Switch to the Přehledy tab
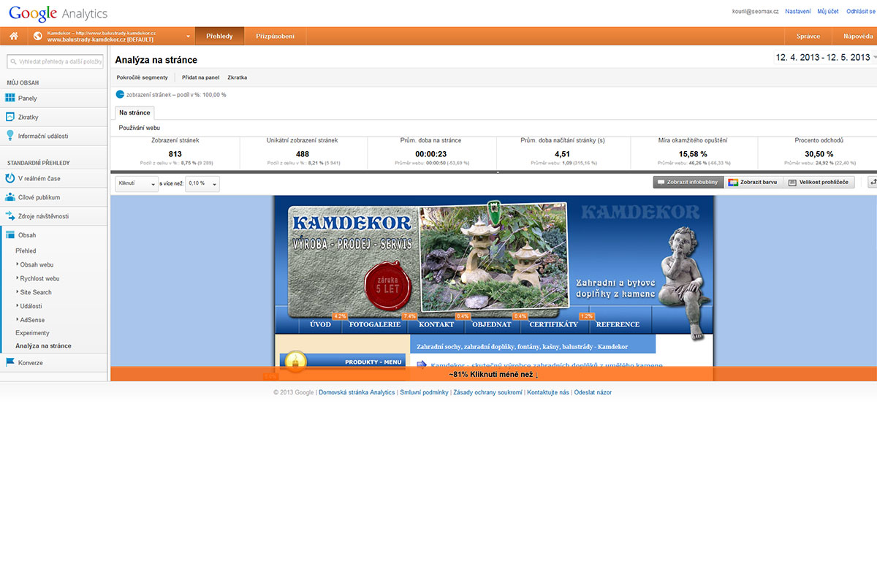The width and height of the screenshot is (877, 588). pyautogui.click(x=219, y=36)
